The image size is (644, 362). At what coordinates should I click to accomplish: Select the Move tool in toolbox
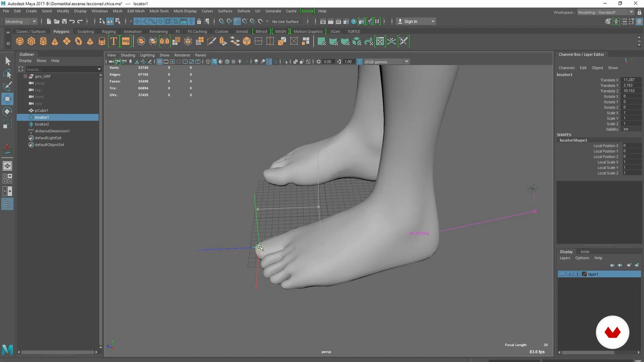coord(7,99)
